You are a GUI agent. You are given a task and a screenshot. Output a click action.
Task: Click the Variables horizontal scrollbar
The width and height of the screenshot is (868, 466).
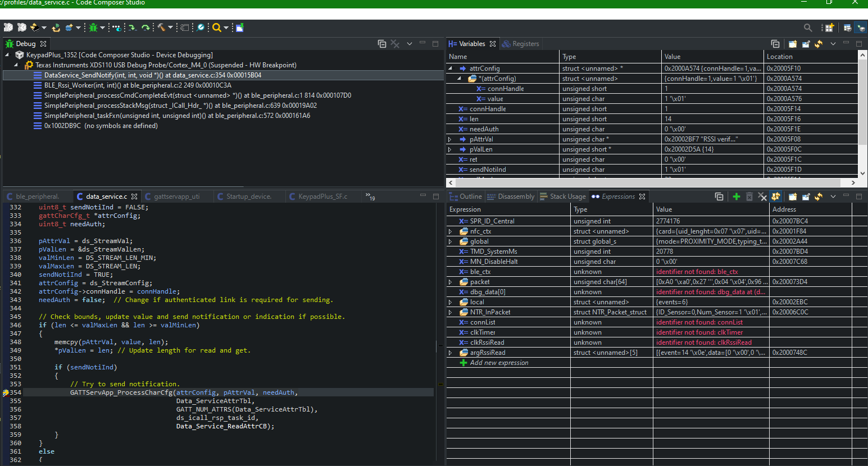(x=646, y=182)
